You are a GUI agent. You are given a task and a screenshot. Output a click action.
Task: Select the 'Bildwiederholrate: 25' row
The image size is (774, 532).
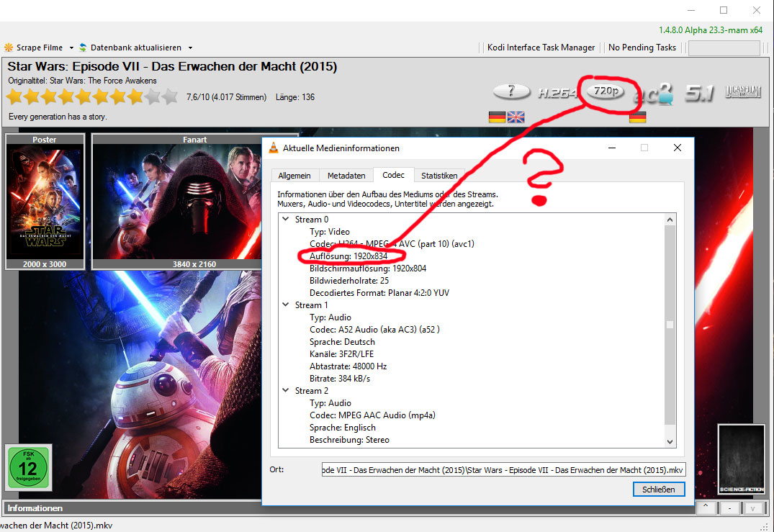click(x=349, y=280)
